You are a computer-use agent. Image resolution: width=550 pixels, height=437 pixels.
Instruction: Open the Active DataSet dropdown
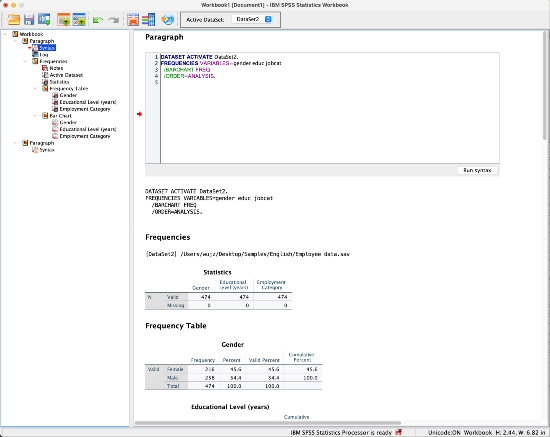[x=253, y=19]
